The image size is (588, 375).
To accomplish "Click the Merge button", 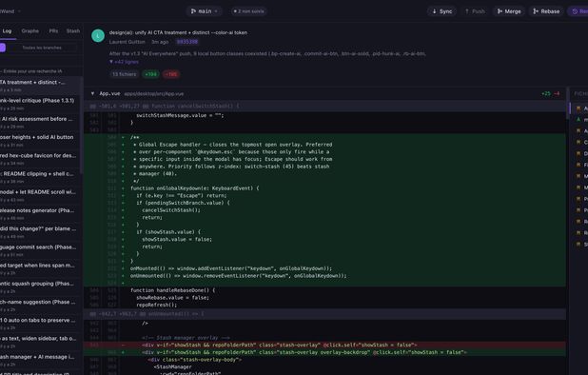I will tap(509, 11).
